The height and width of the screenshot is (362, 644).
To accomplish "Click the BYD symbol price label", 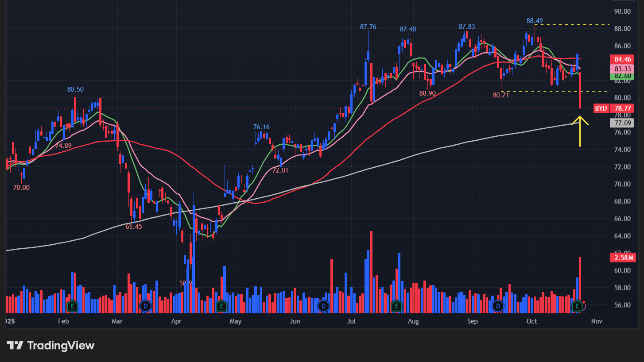I will [601, 108].
